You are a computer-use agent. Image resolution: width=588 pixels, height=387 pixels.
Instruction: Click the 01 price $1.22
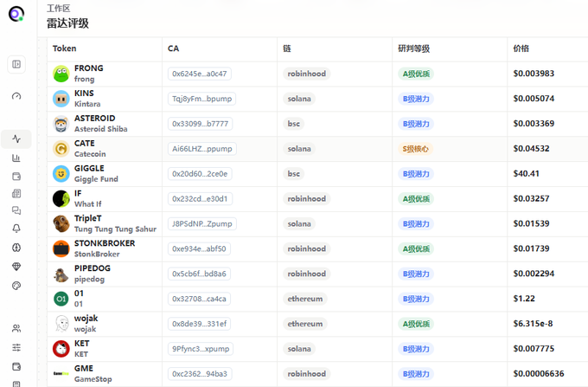[524, 299]
